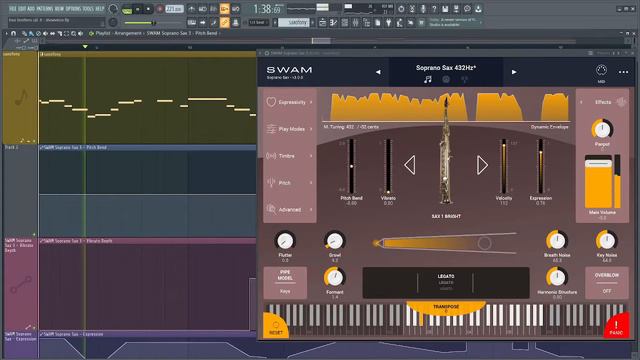Open the snap selector dropdown
The image size is (640, 360).
tap(259, 22)
